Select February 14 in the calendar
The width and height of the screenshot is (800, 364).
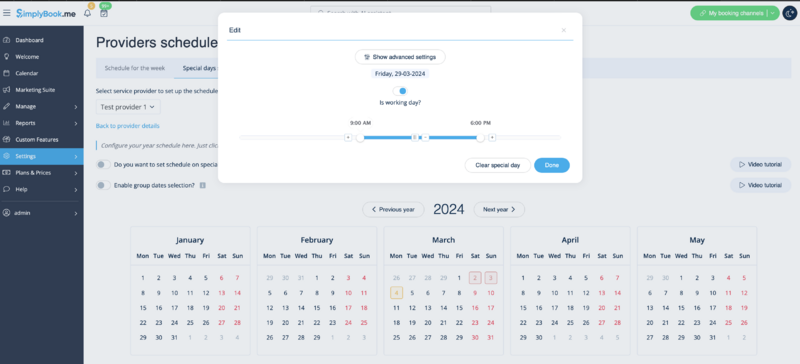tap(301, 308)
